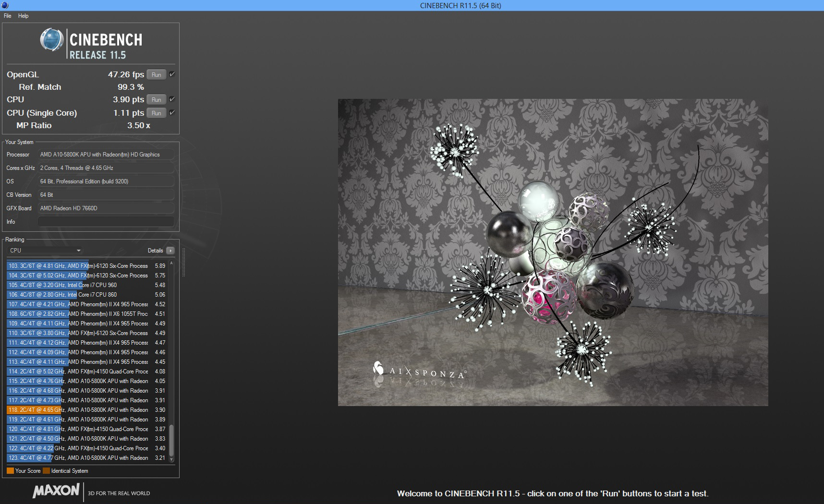Select ranking row 123 with score 3.21
Viewport: 824px width, 504px height.
tap(87, 458)
